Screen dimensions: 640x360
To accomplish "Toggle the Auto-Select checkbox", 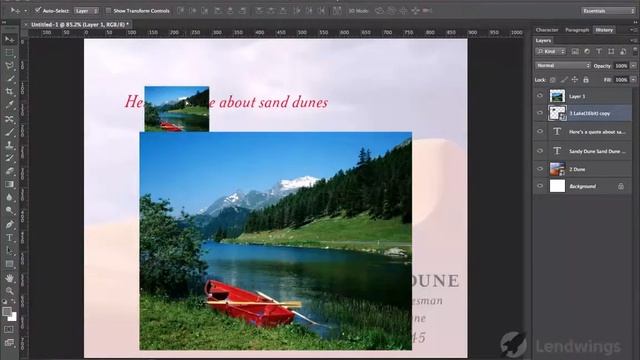I will [x=38, y=10].
